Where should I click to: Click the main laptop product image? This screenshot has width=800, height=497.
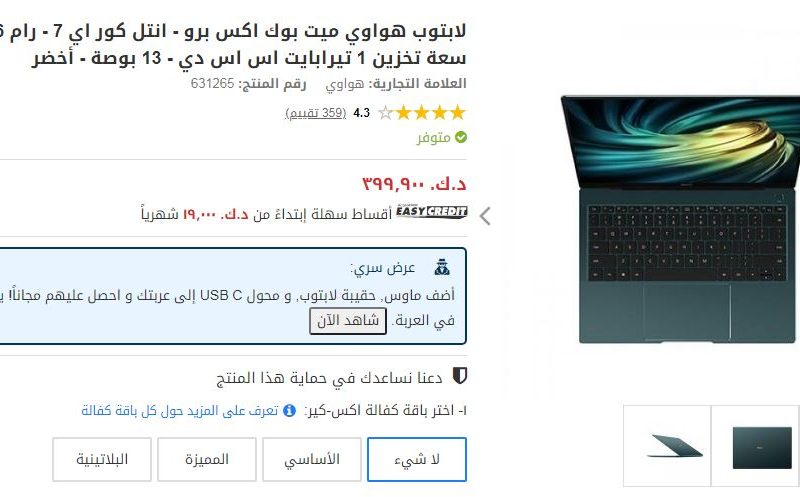click(x=681, y=219)
